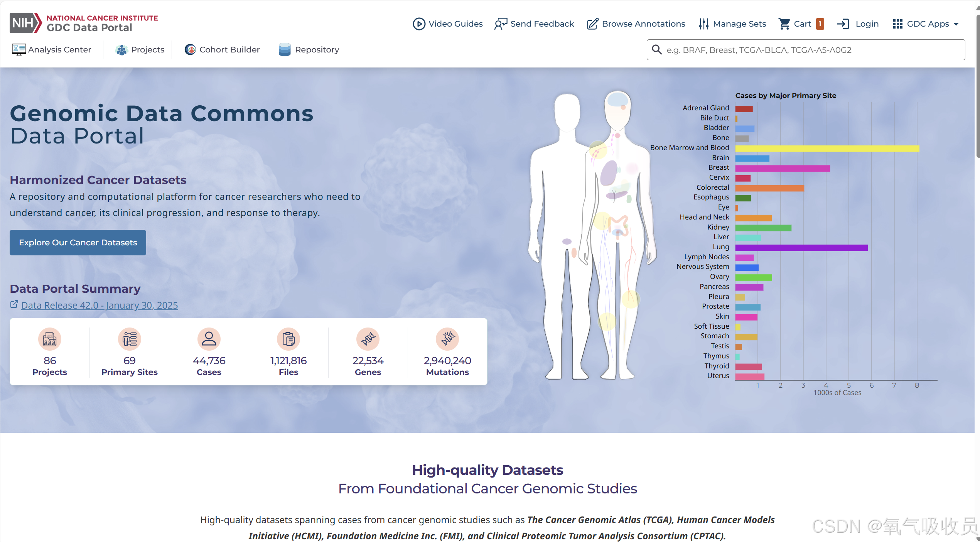This screenshot has width=980, height=542.
Task: Select the purple Lung bar in chart
Action: [x=801, y=248]
